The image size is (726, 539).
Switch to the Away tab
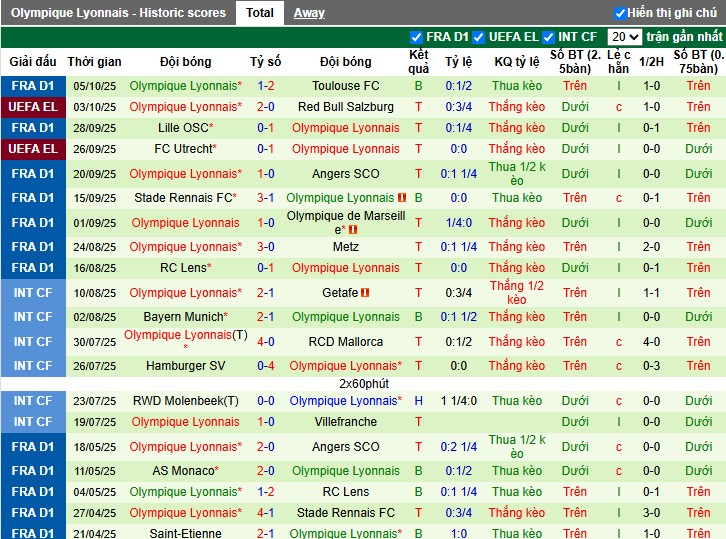tap(309, 13)
